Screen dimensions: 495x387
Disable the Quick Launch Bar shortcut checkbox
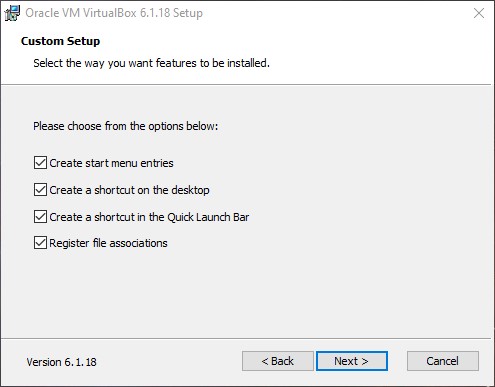coord(40,217)
